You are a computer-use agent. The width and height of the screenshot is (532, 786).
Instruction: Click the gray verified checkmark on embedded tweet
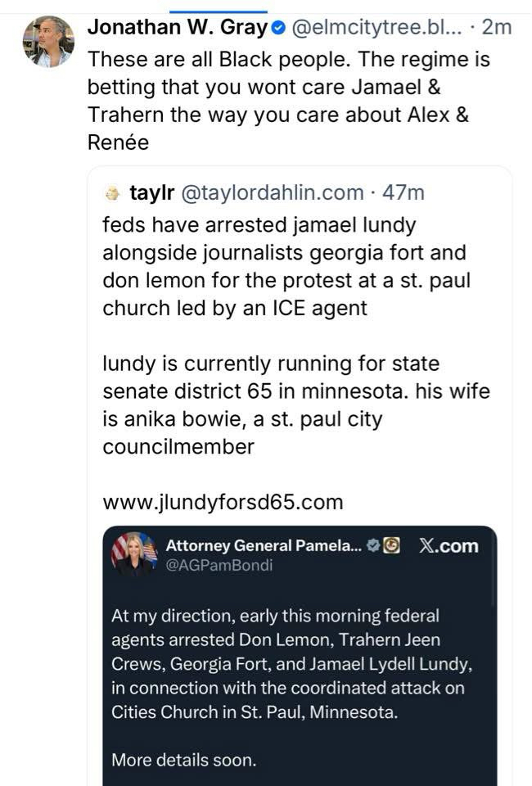point(372,545)
